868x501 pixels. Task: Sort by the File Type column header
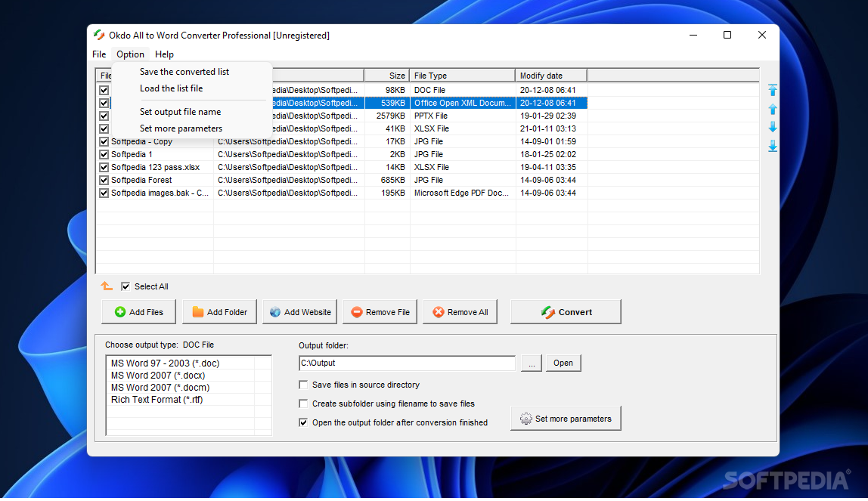462,76
